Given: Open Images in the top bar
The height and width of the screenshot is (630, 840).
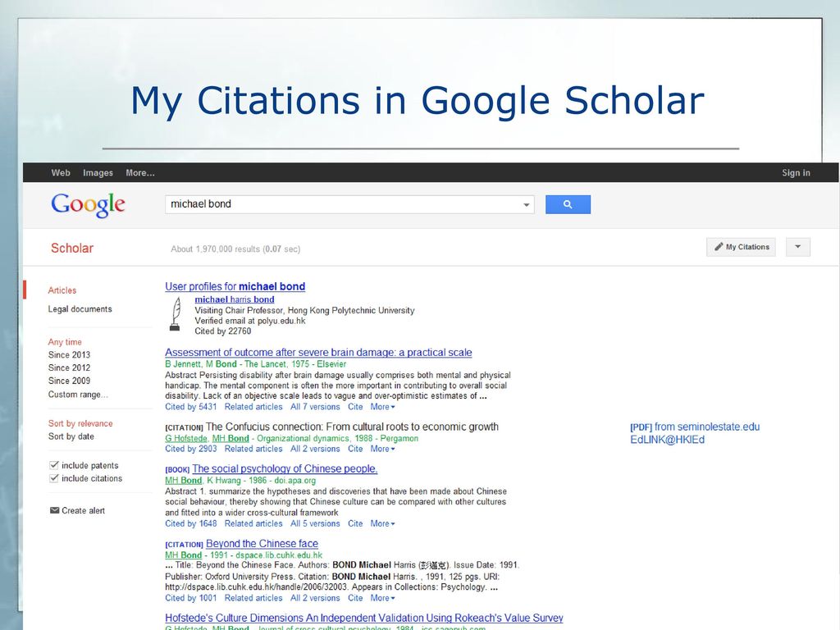Looking at the screenshot, I should click(98, 172).
